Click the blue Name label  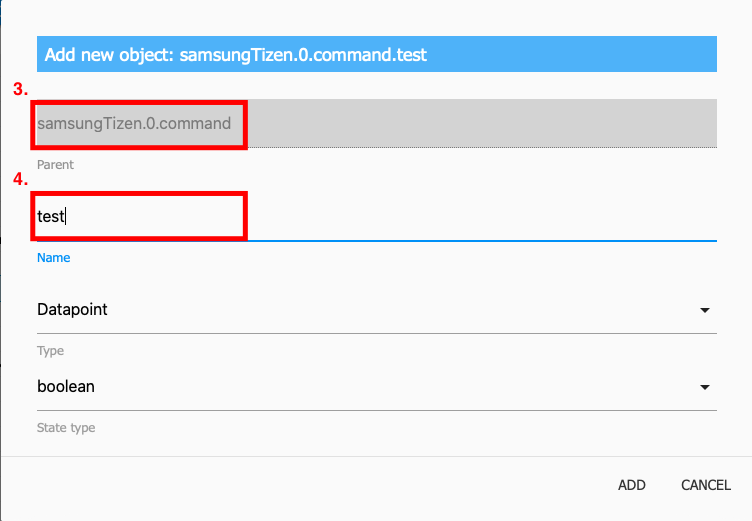pos(54,258)
